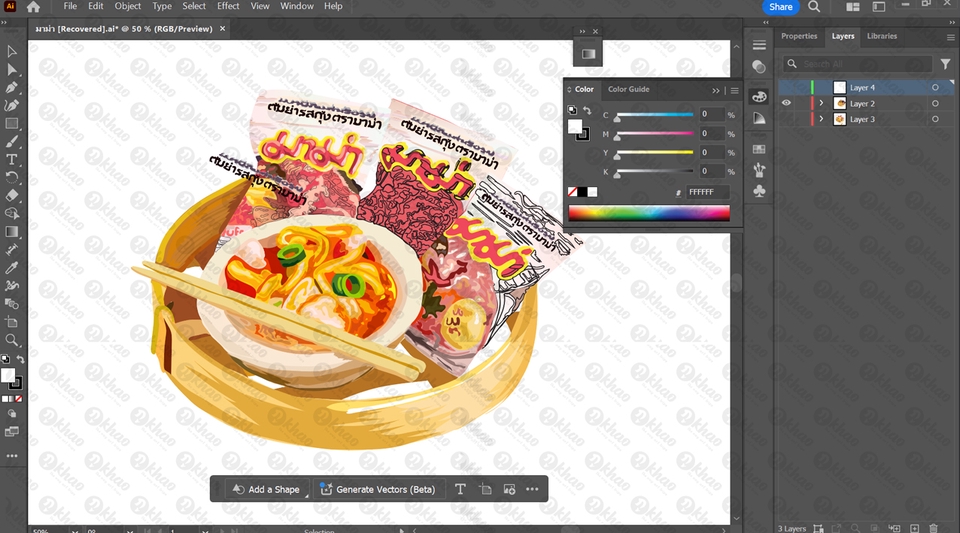Click the Type button on contextual taskbar
This screenshot has height=533, width=960.
tap(460, 489)
